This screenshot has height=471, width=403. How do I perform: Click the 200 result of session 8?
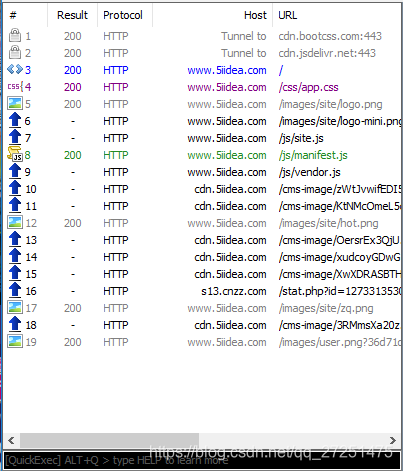click(x=73, y=155)
